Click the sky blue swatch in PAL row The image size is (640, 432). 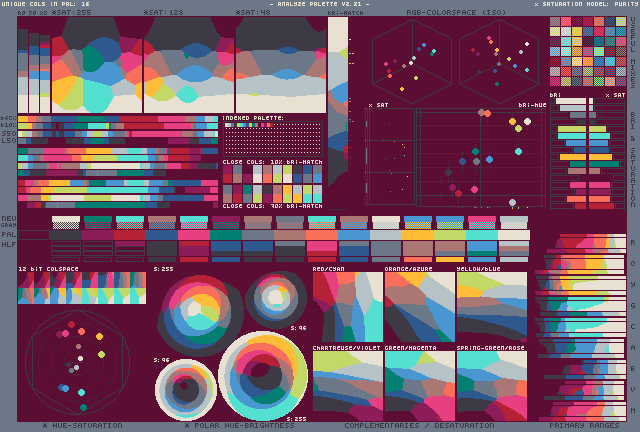[x=354, y=235]
